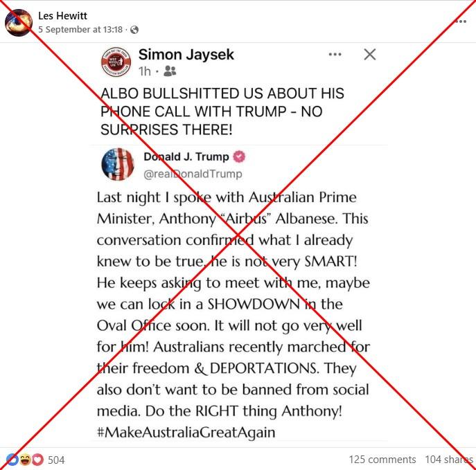476x470 pixels.
Task: Close the Simon Jaysek post with X
Action: tap(369, 55)
